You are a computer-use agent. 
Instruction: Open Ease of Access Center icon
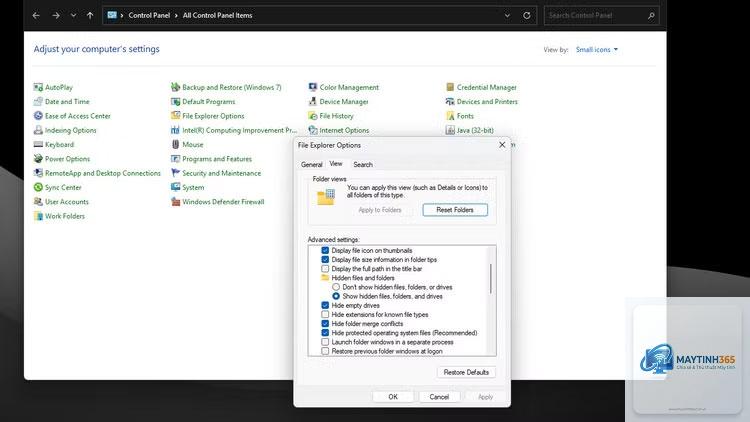tap(38, 116)
